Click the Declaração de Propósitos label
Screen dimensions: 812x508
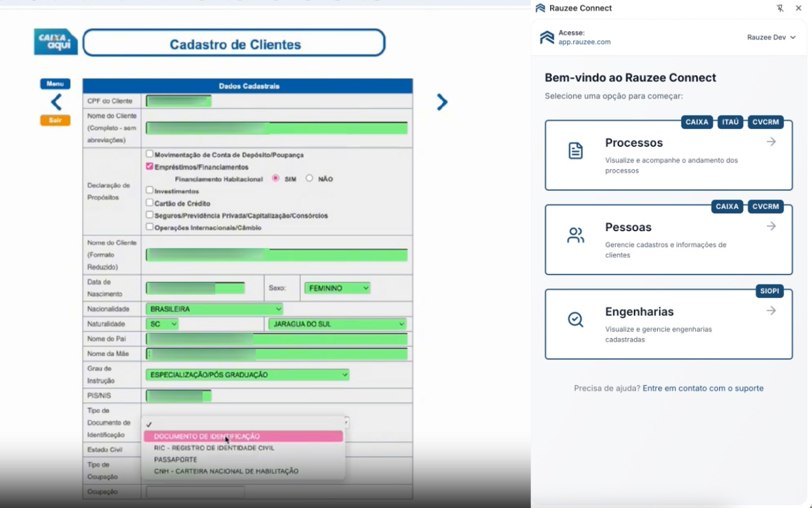coord(108,191)
